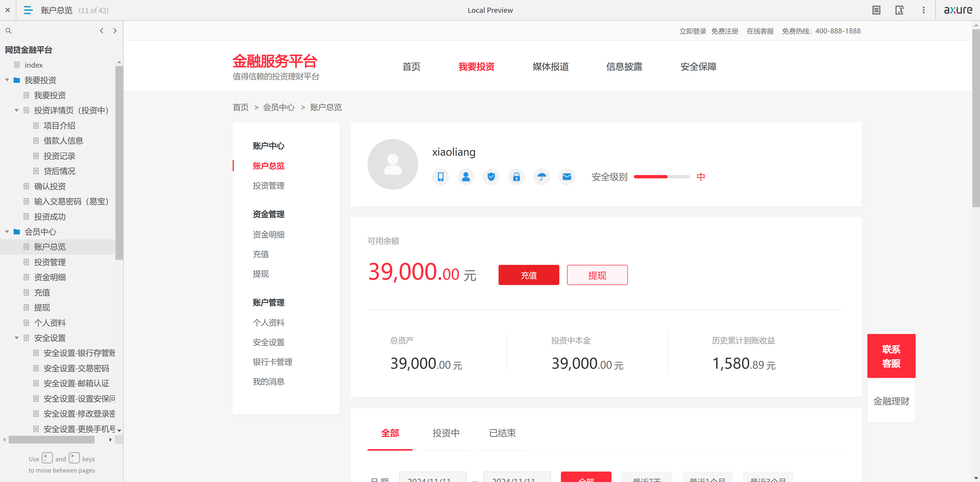
Task: Open the documentation notes icon in top bar
Action: click(x=876, y=10)
